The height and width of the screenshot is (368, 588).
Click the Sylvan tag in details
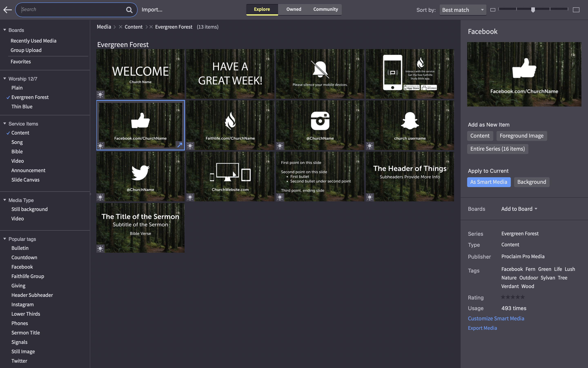(548, 278)
